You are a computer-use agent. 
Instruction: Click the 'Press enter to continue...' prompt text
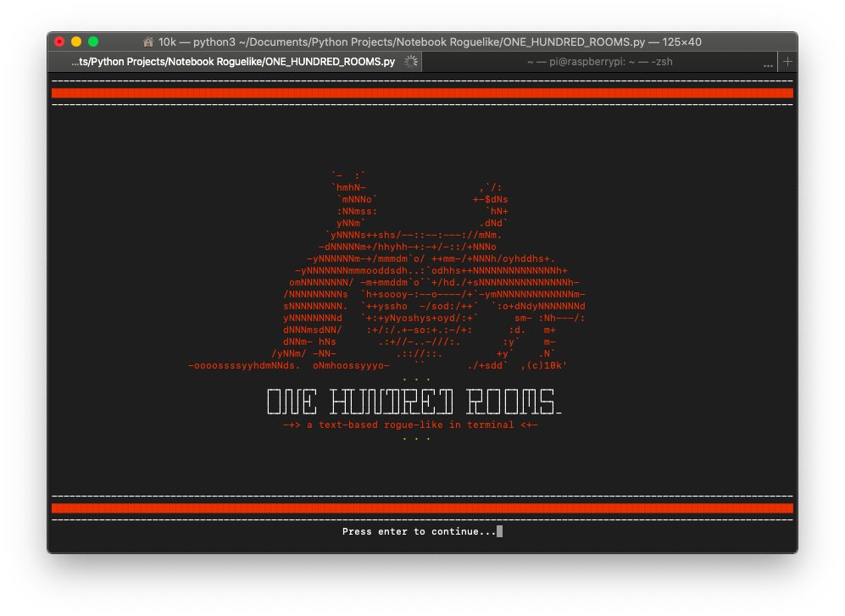pos(419,531)
